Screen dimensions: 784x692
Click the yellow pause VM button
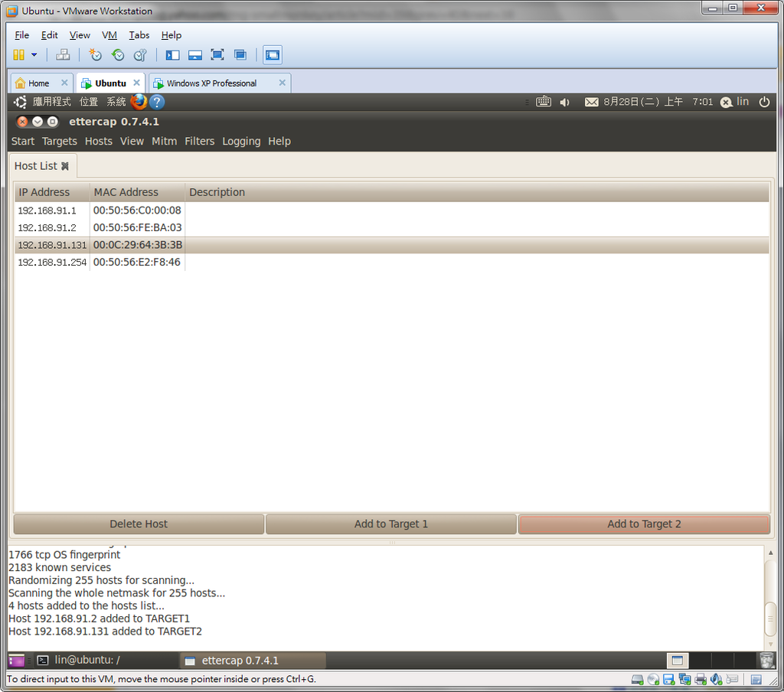18,55
